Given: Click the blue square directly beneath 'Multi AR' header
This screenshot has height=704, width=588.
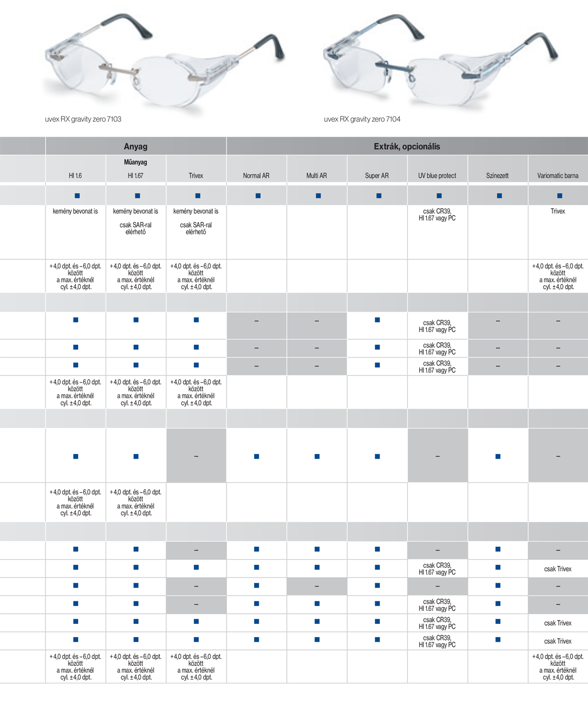Looking at the screenshot, I should [x=318, y=196].
